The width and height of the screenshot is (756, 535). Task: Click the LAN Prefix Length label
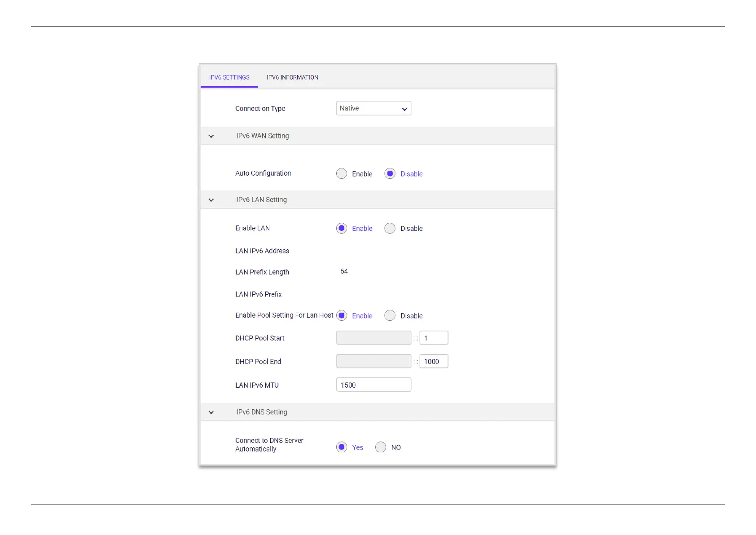coord(262,272)
